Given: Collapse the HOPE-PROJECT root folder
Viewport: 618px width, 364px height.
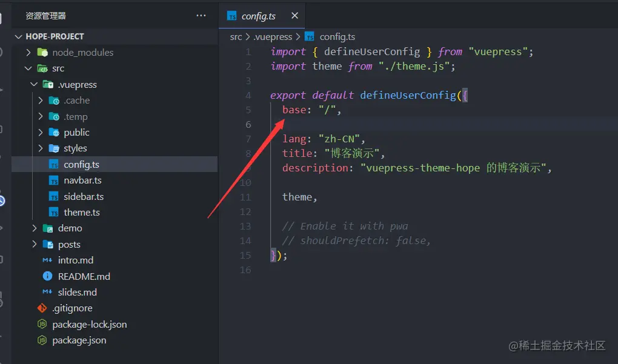Looking at the screenshot, I should 18,36.
